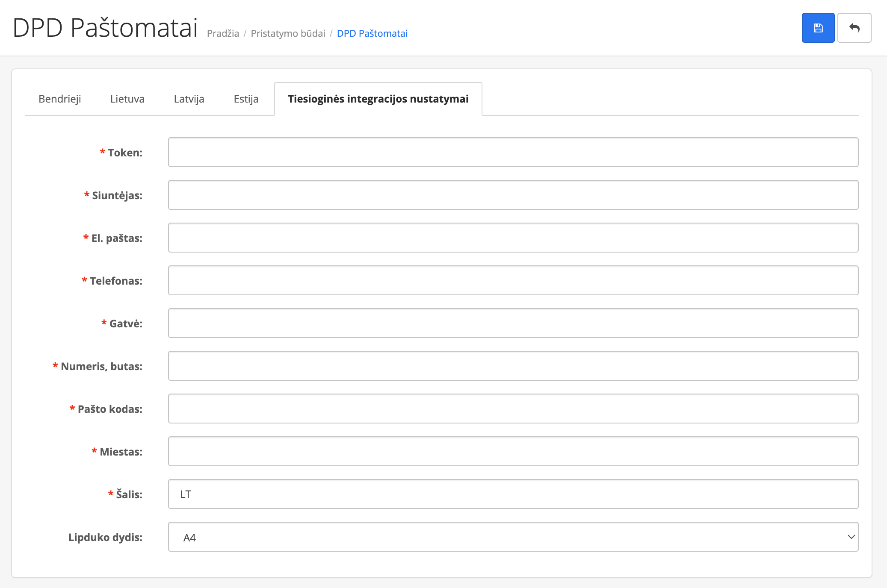Click the back arrow icon button
This screenshot has width=887, height=588.
(x=854, y=28)
